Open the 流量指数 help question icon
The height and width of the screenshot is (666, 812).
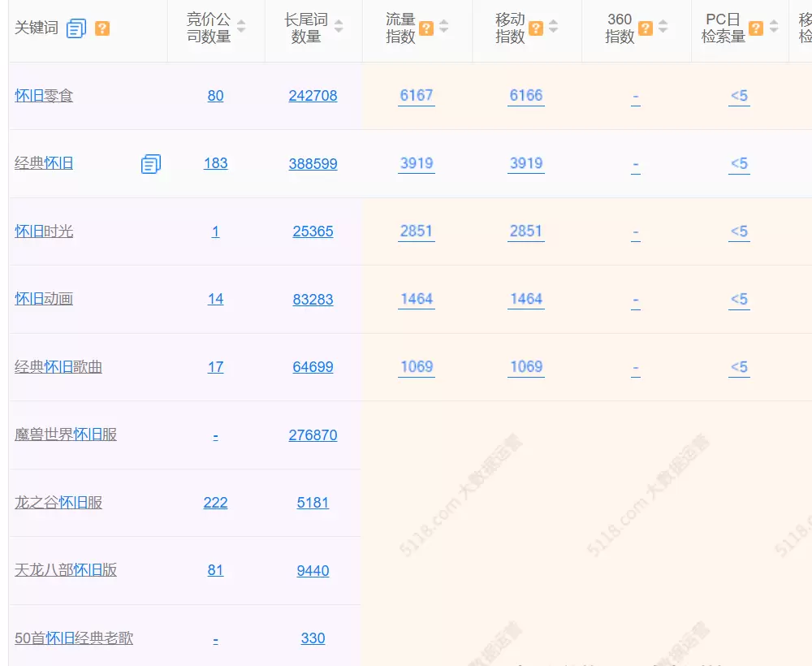tap(426, 28)
